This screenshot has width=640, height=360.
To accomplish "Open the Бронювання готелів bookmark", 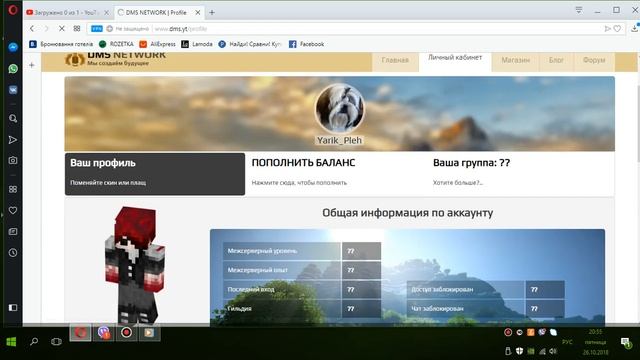I will coord(61,44).
